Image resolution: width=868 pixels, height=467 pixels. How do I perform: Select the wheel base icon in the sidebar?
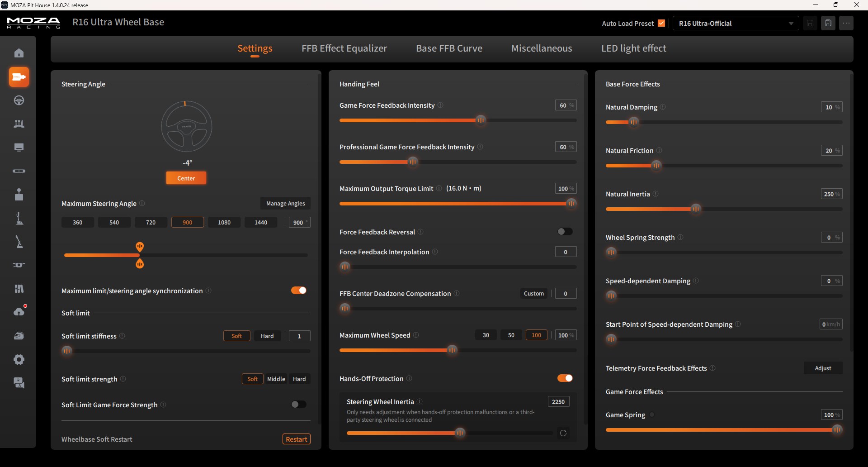(x=19, y=77)
